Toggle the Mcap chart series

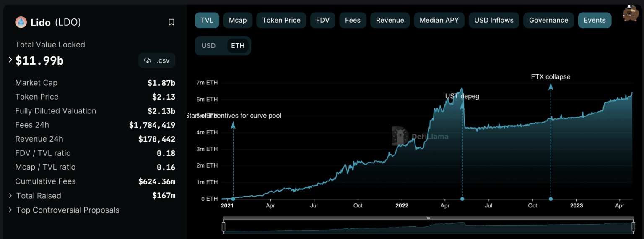point(238,20)
